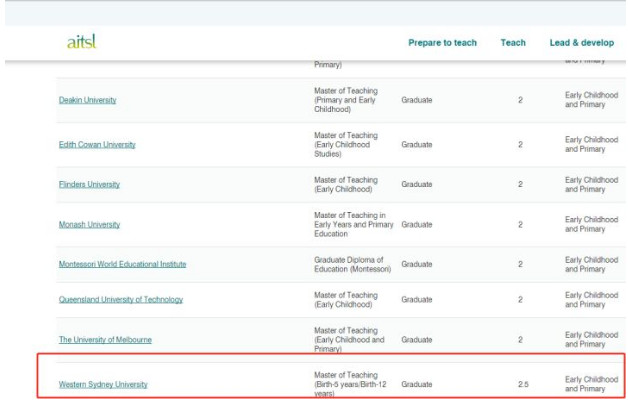Select Flinders 'Master of Teaching (Early Childhood)' text

click(346, 184)
